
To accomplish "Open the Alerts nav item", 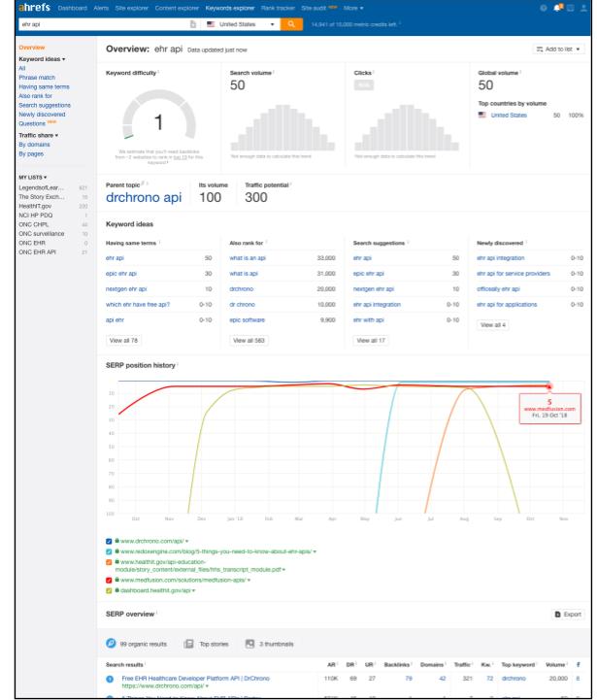I will click(x=101, y=8).
